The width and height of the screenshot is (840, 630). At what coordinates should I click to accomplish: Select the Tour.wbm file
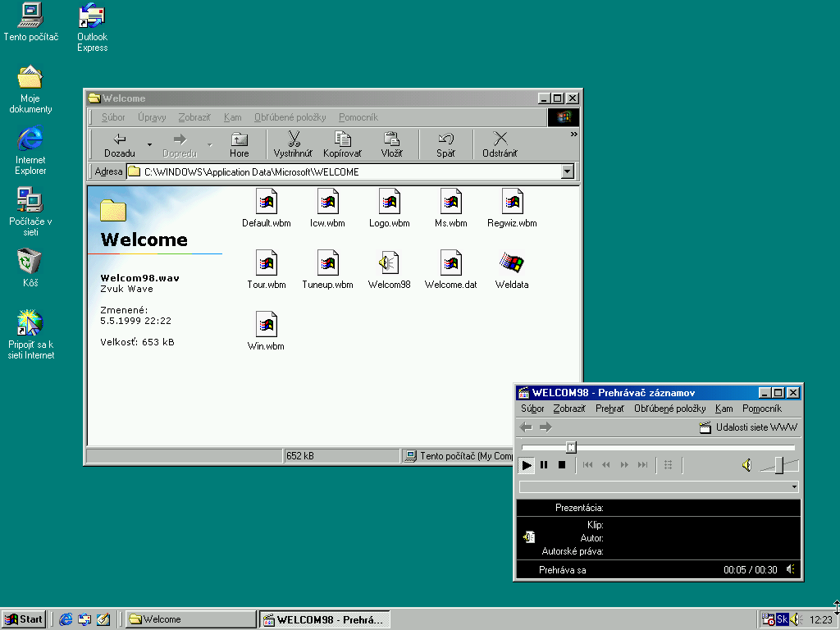[267, 263]
